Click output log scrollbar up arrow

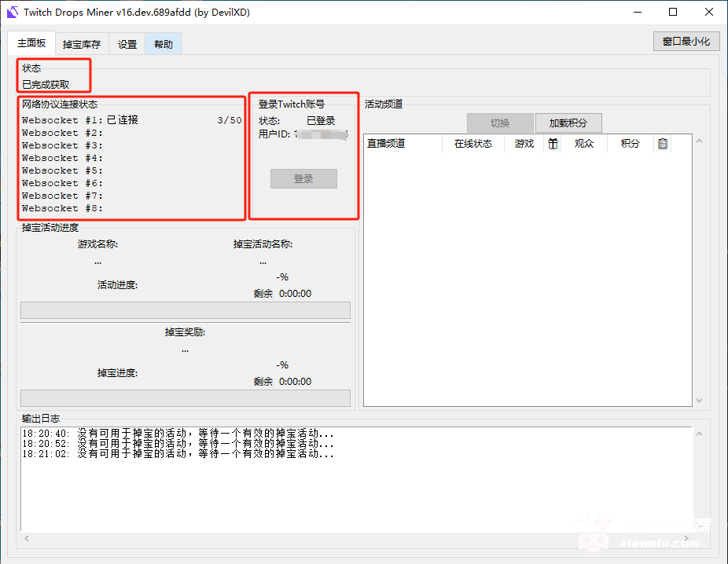[699, 434]
